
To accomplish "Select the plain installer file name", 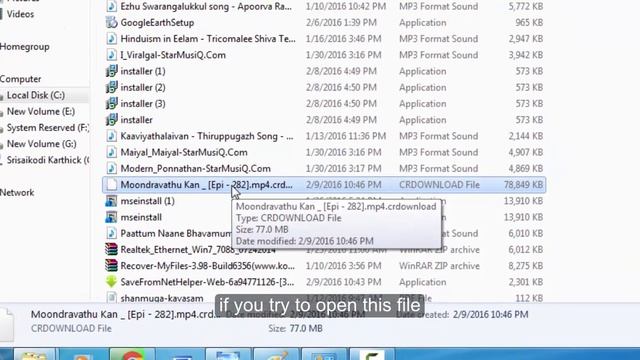I will pos(136,120).
